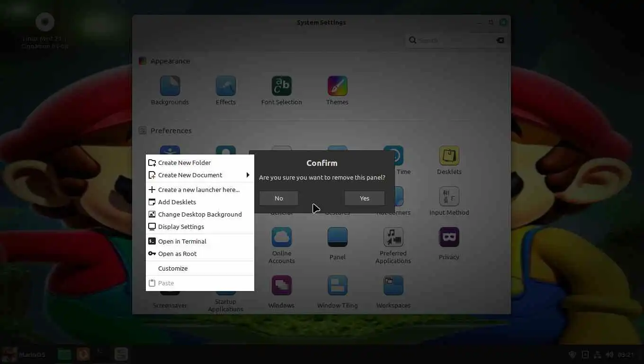Open the Preferred Applications icon

pos(393,237)
